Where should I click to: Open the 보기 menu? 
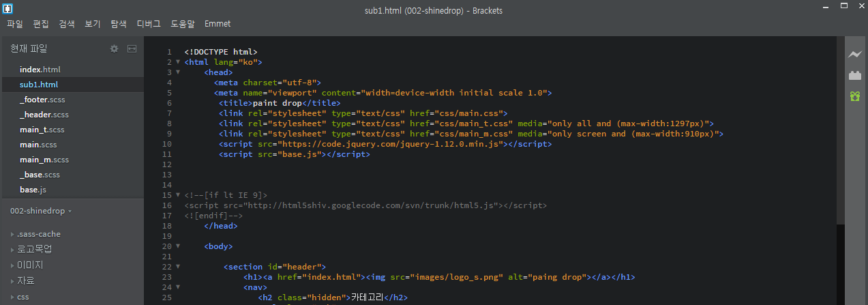[93, 24]
